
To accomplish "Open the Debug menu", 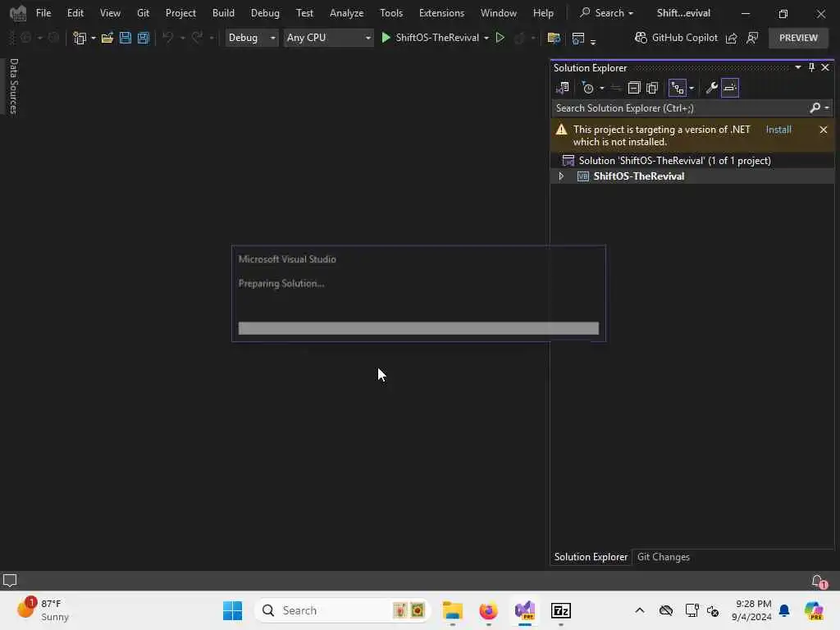I will [x=265, y=13].
